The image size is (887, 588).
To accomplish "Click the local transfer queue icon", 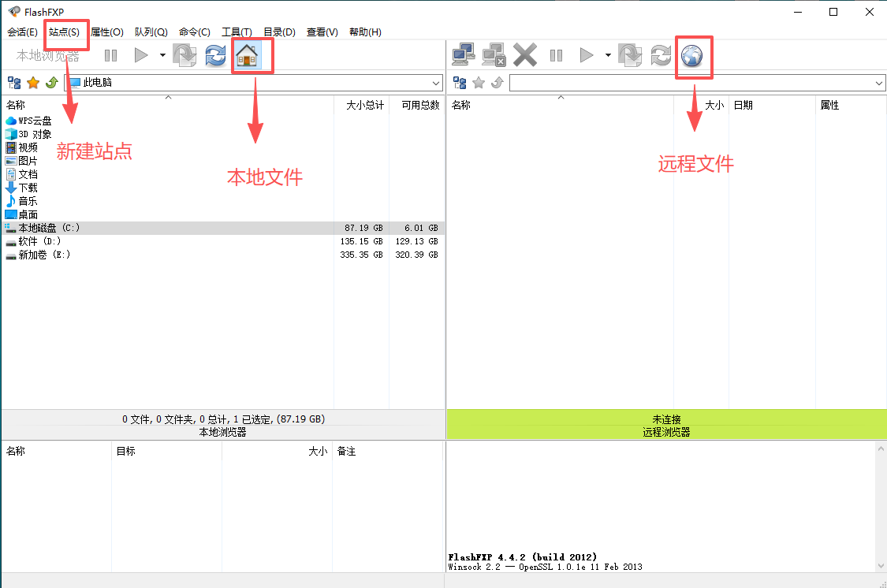I will pos(184,55).
